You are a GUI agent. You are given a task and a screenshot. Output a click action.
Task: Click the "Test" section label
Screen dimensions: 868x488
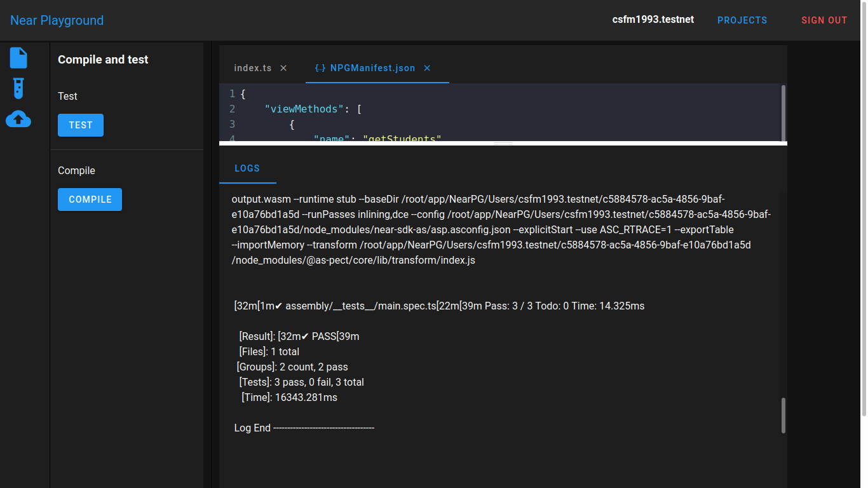coord(67,97)
